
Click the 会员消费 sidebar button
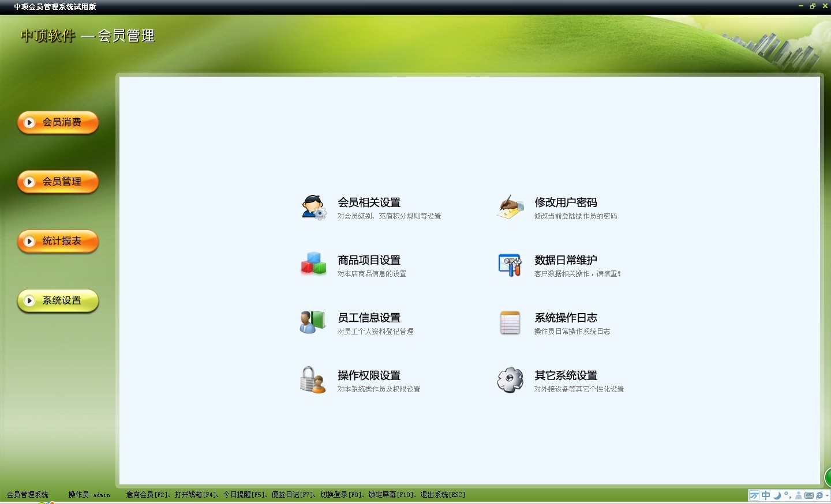pos(58,122)
